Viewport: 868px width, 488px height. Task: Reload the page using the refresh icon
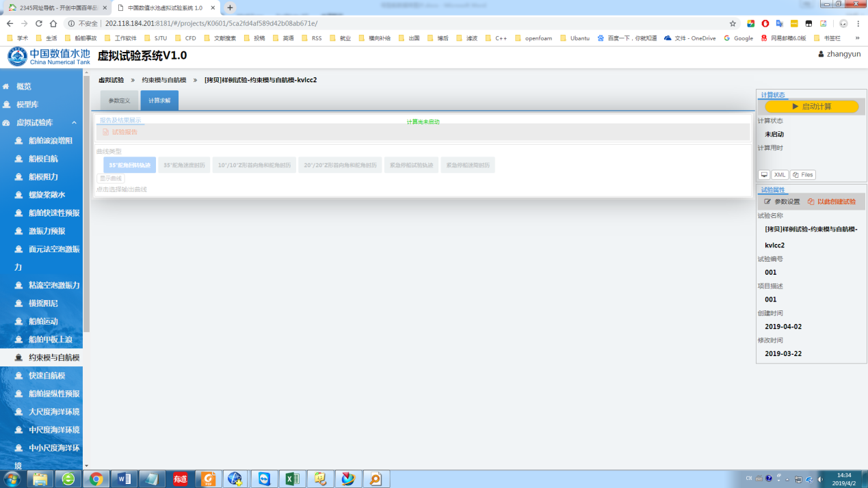pyautogui.click(x=39, y=23)
